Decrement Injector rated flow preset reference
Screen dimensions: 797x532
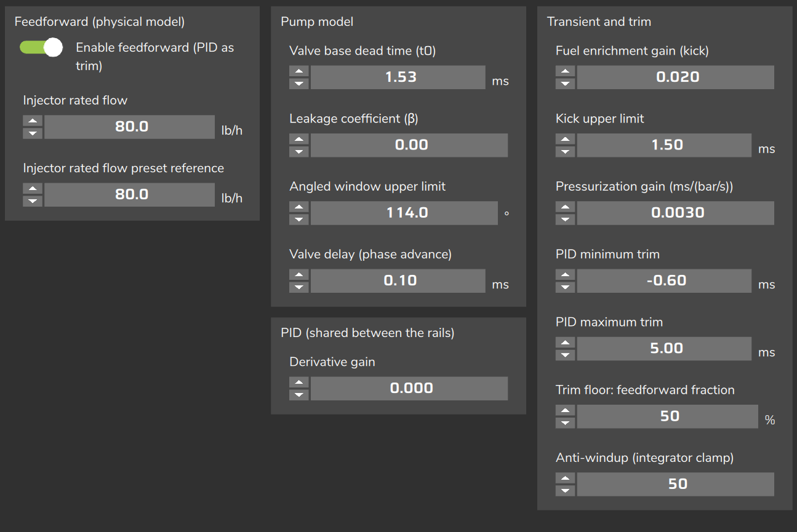coord(33,200)
